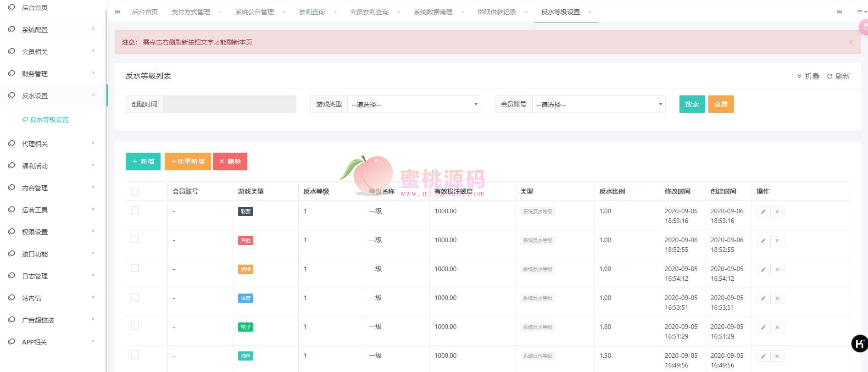Open 反水等级设置 in the sidebar
Screen dimensions: 868x372
coord(49,120)
